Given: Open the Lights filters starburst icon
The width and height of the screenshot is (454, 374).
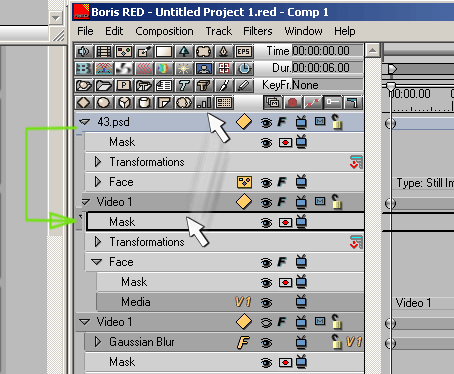Looking at the screenshot, I should tap(184, 68).
